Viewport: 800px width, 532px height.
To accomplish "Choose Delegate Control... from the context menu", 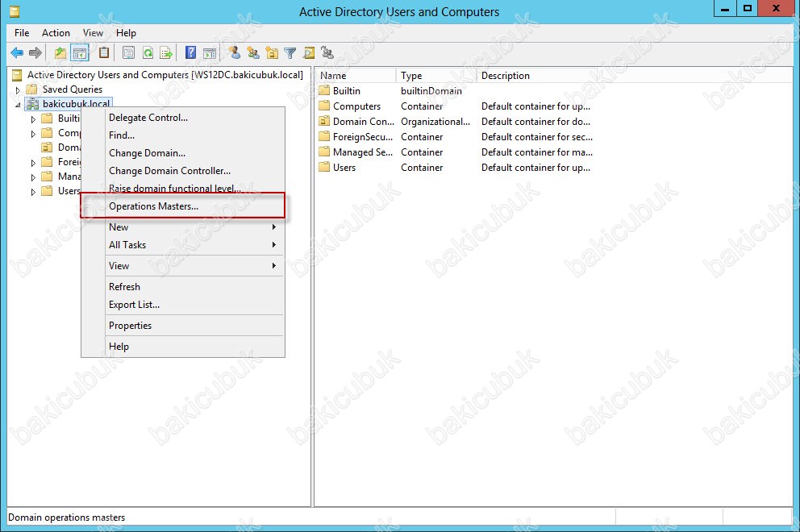I will pos(183,118).
